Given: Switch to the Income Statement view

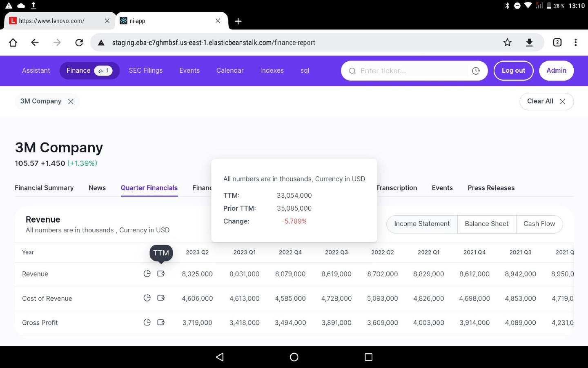Looking at the screenshot, I should pyautogui.click(x=422, y=224).
